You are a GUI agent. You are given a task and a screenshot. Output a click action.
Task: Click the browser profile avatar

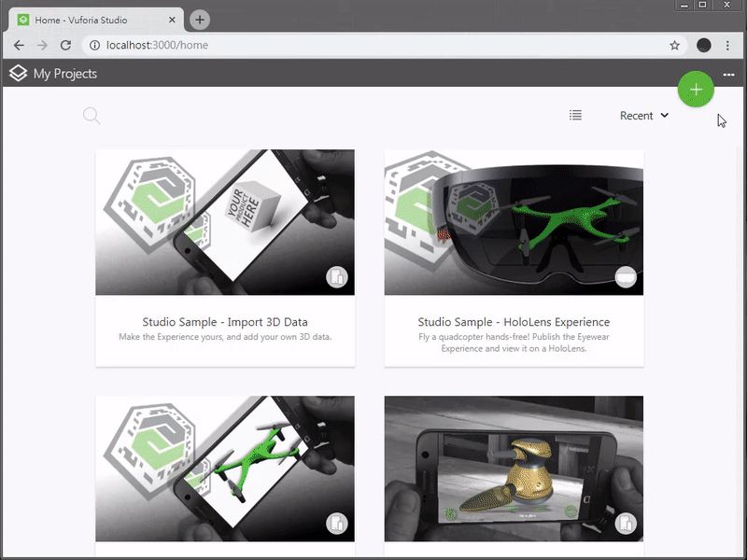704,45
